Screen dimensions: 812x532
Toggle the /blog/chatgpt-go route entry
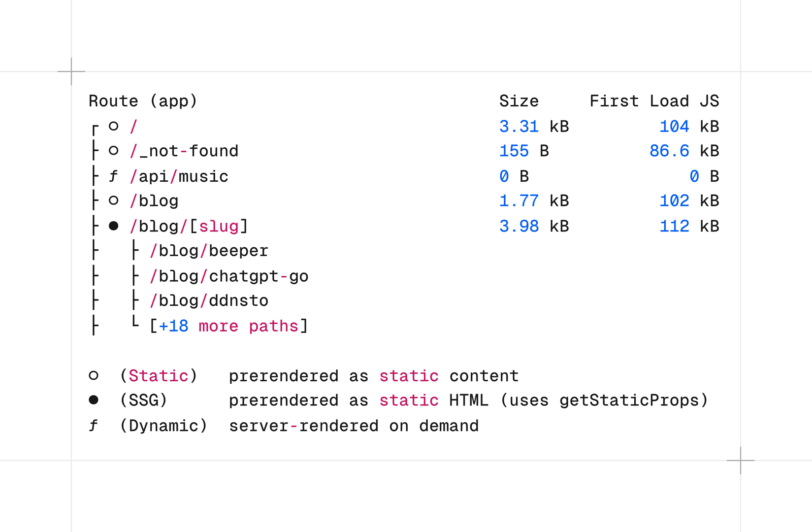229,276
